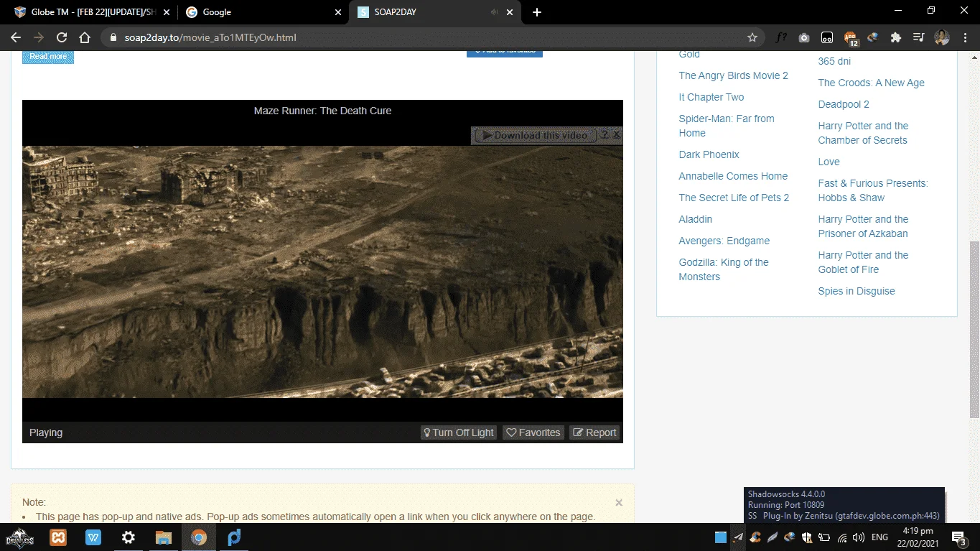The image size is (980, 551).
Task: Open the help '?' on download bar
Action: [605, 135]
